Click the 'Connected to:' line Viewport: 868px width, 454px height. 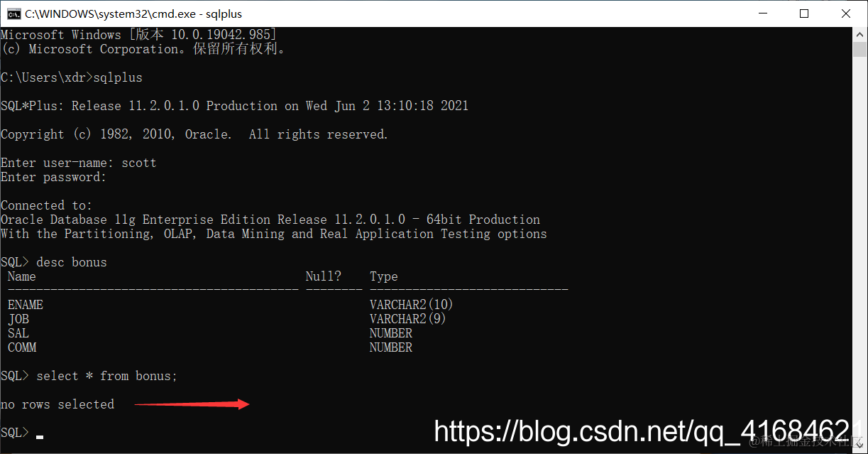coord(47,205)
